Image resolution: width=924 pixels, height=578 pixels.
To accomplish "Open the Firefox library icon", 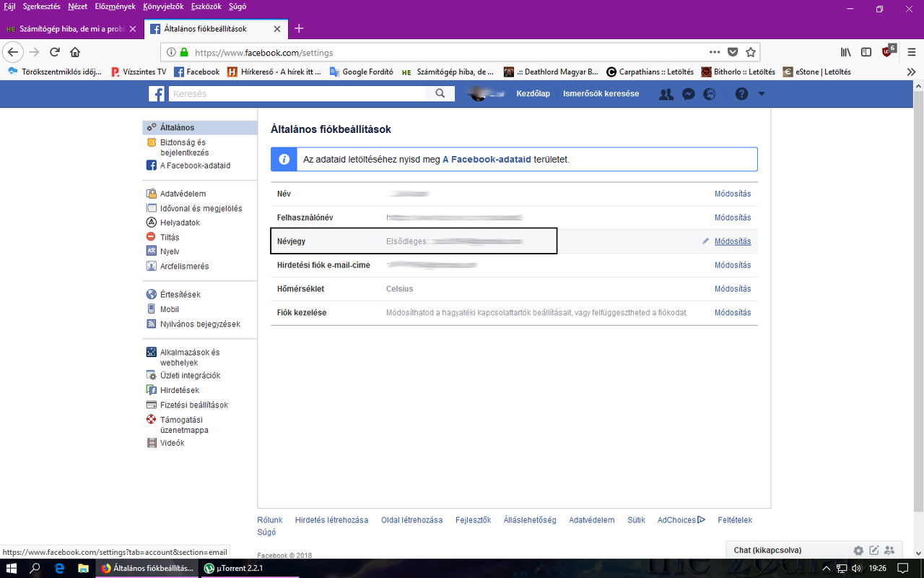I will point(845,52).
